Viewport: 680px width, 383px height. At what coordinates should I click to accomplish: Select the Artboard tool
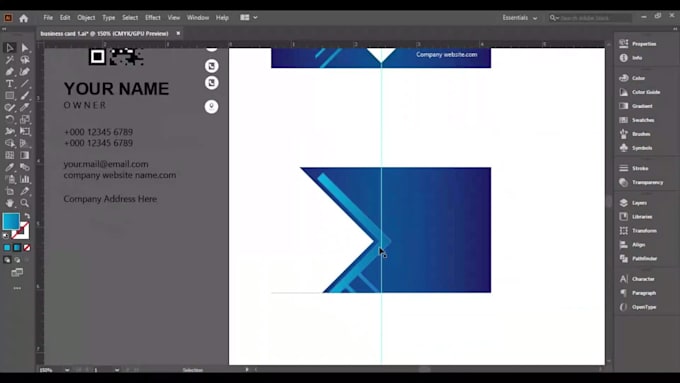(x=10, y=191)
